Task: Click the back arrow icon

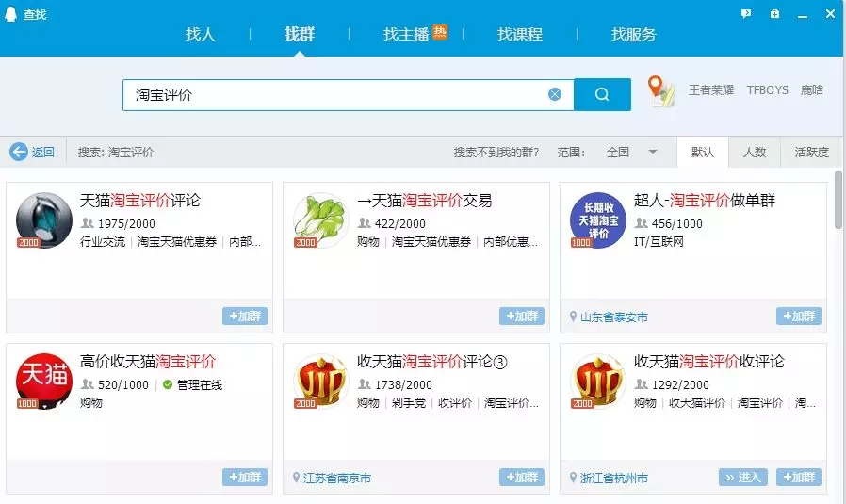Action: pos(19,153)
